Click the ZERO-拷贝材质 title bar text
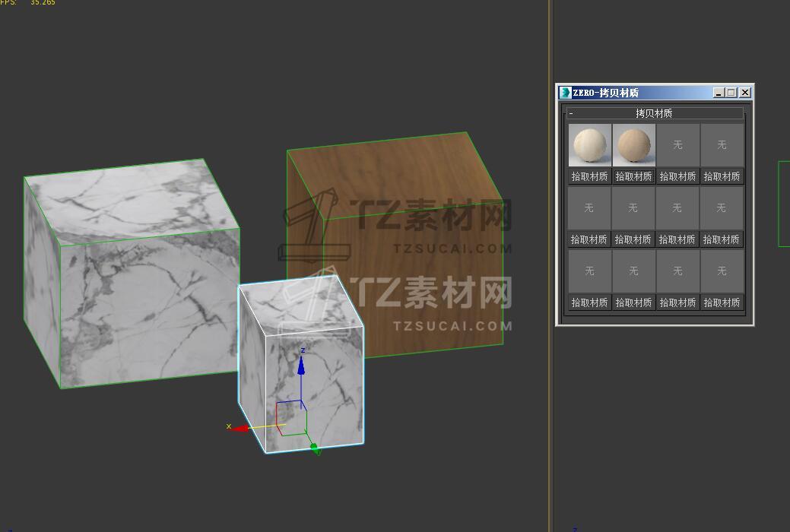 click(x=605, y=93)
